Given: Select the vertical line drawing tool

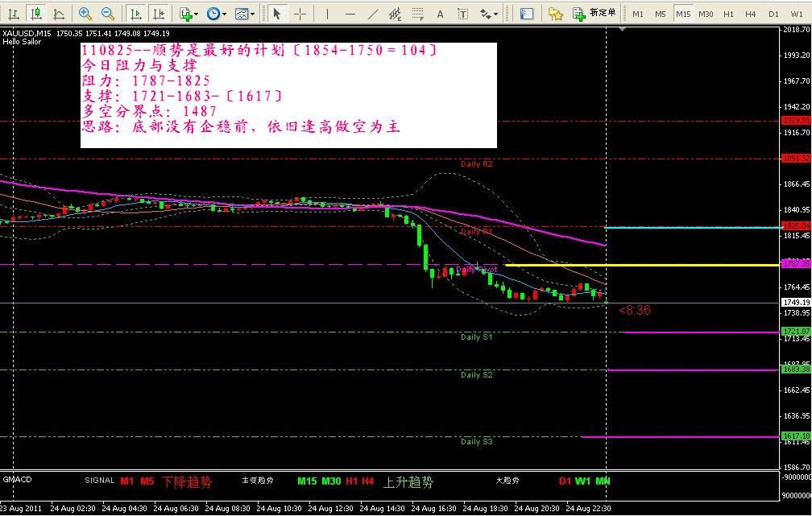Looking at the screenshot, I should pyautogui.click(x=329, y=14).
